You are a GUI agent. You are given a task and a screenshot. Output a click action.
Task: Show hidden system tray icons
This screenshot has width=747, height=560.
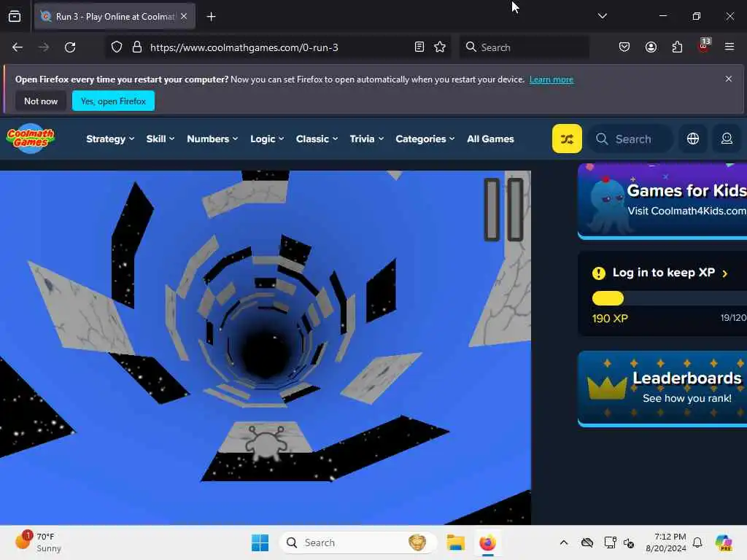click(564, 542)
